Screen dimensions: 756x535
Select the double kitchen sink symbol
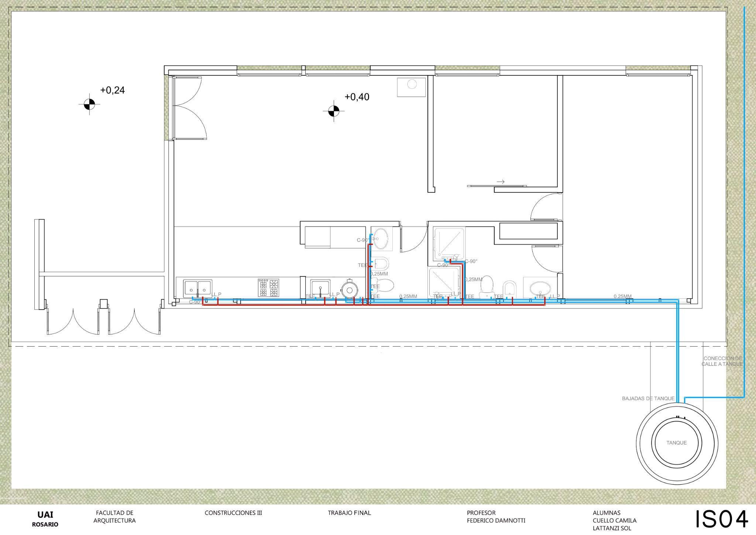[198, 288]
